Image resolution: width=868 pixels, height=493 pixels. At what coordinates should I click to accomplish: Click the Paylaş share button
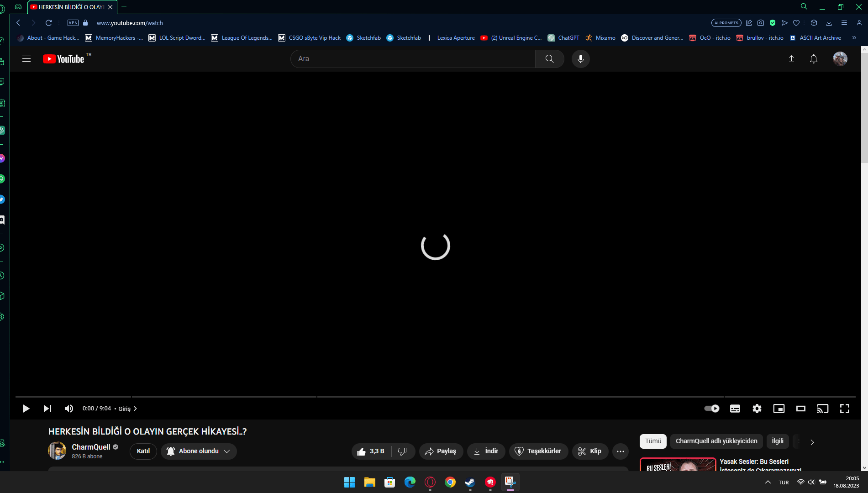pyautogui.click(x=441, y=451)
